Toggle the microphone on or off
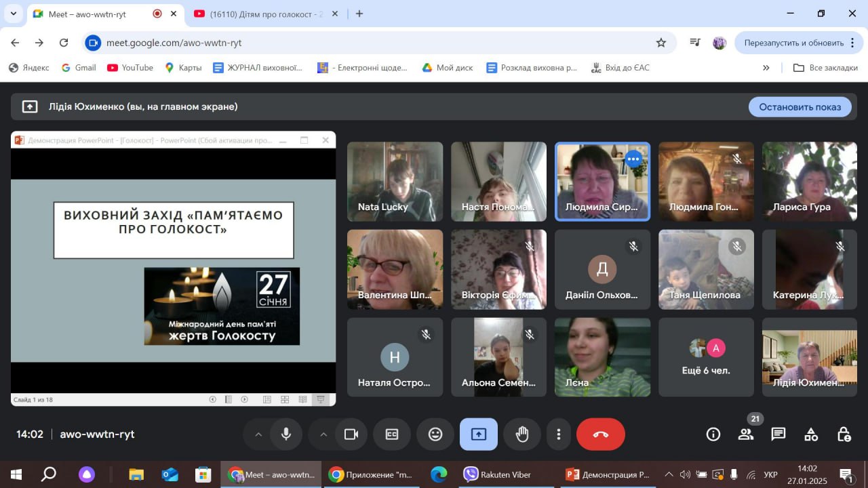The height and width of the screenshot is (488, 868). pos(286,434)
